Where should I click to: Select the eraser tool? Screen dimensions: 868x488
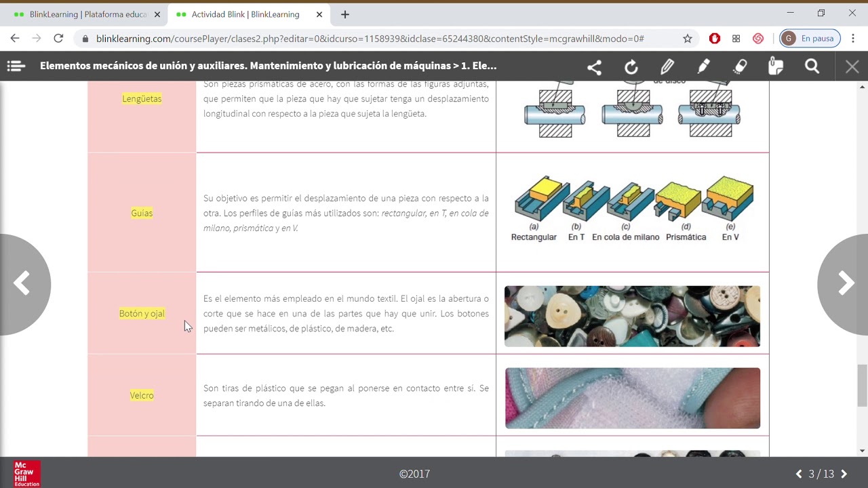point(740,66)
